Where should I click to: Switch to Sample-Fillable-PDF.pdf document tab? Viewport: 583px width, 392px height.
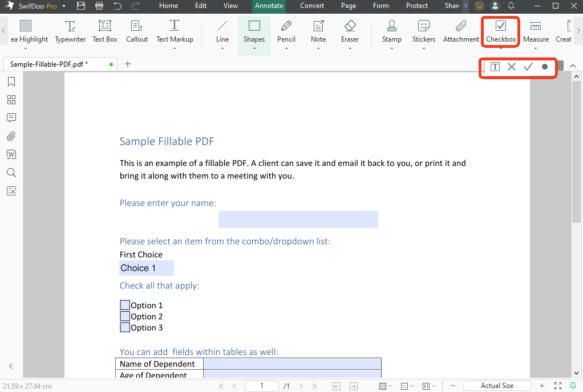(x=60, y=64)
